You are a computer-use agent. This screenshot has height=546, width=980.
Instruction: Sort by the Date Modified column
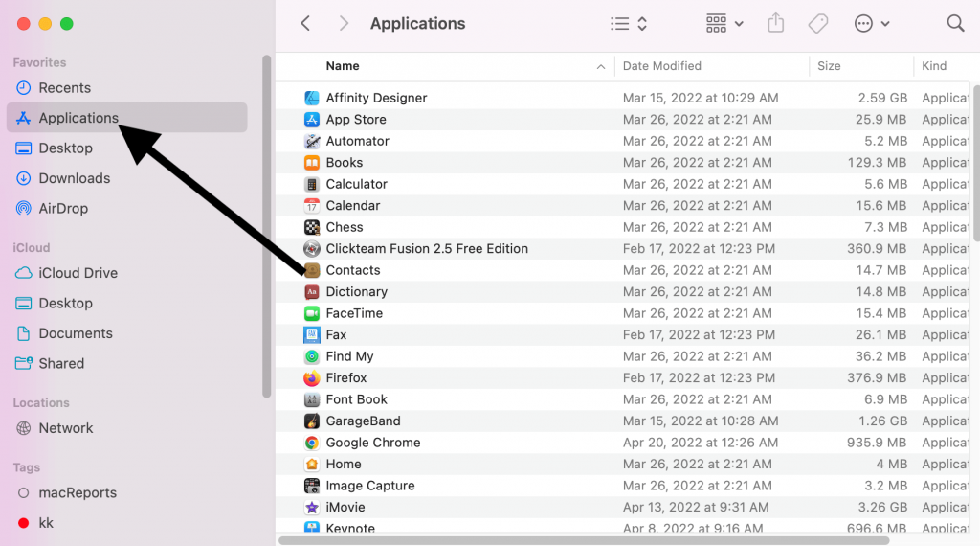662,66
